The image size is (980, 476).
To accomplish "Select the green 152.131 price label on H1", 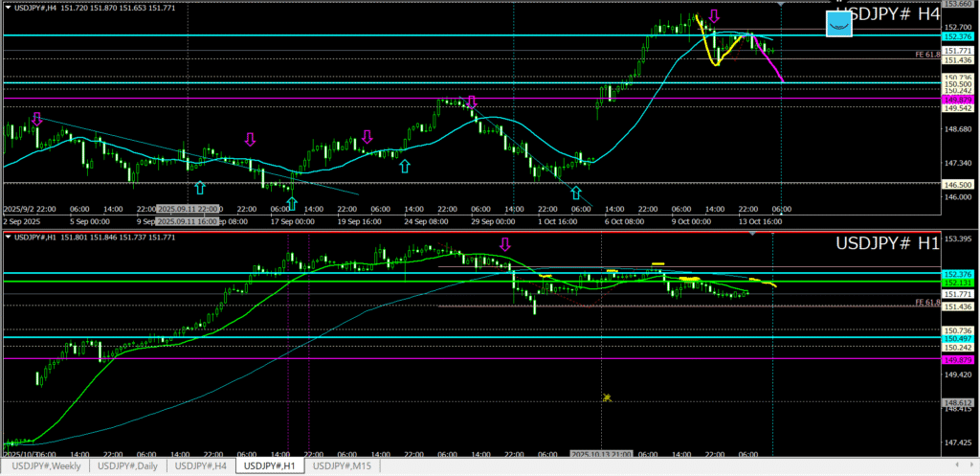I will point(957,283).
